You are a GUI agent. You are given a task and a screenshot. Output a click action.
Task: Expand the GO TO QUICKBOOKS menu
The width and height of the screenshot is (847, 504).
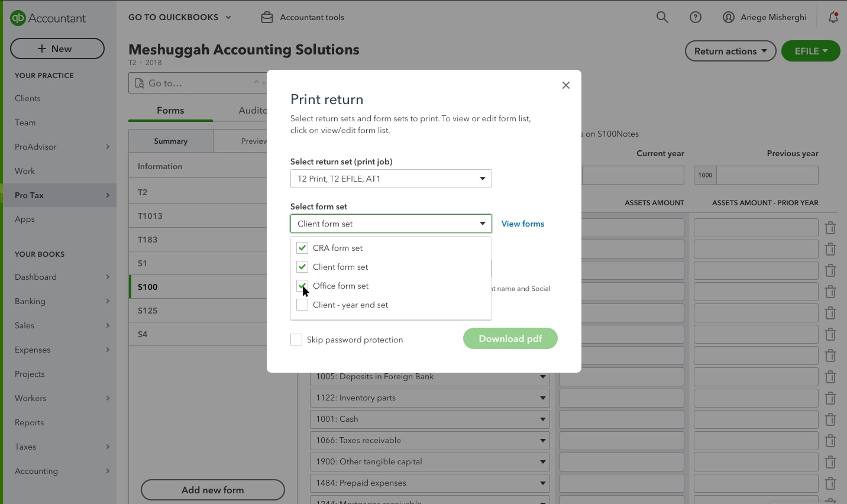[180, 17]
